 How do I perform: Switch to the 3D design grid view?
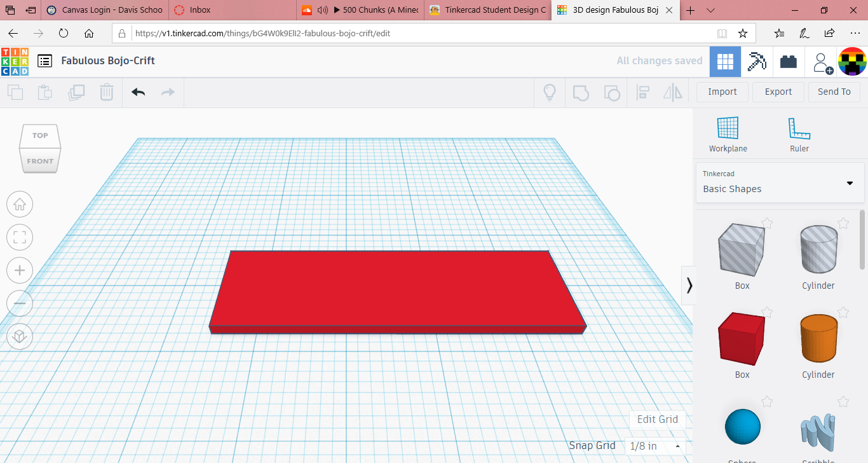pyautogui.click(x=725, y=62)
